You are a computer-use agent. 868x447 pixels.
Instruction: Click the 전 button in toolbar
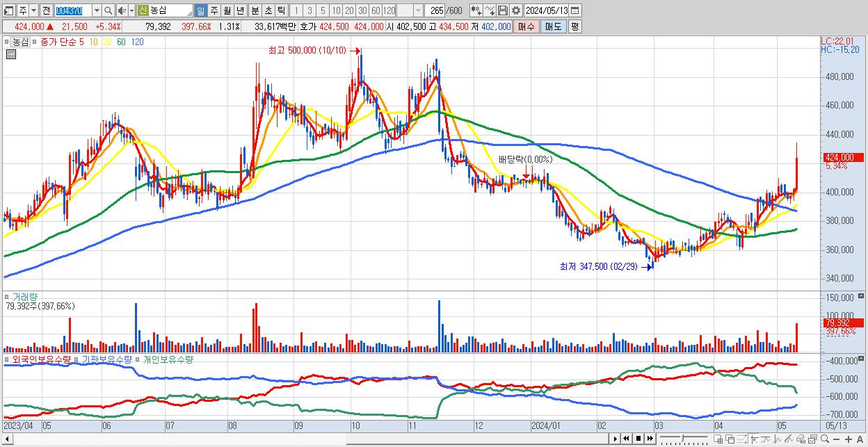click(46, 10)
